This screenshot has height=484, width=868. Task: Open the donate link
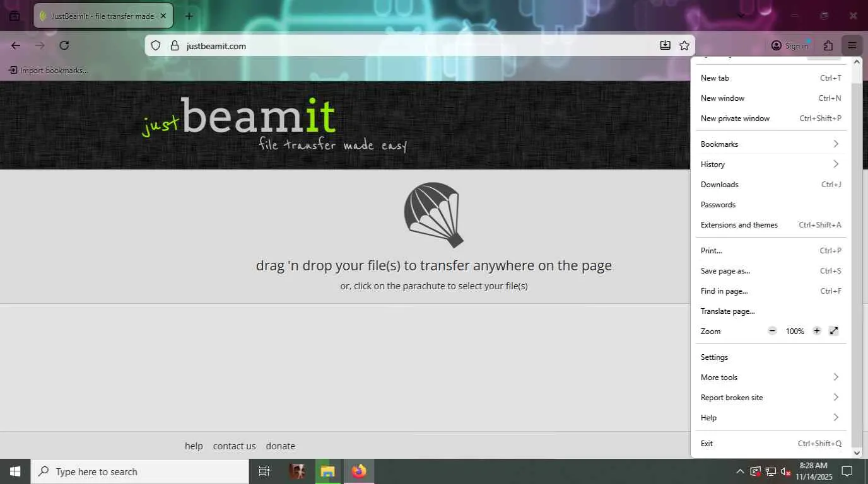pyautogui.click(x=280, y=446)
